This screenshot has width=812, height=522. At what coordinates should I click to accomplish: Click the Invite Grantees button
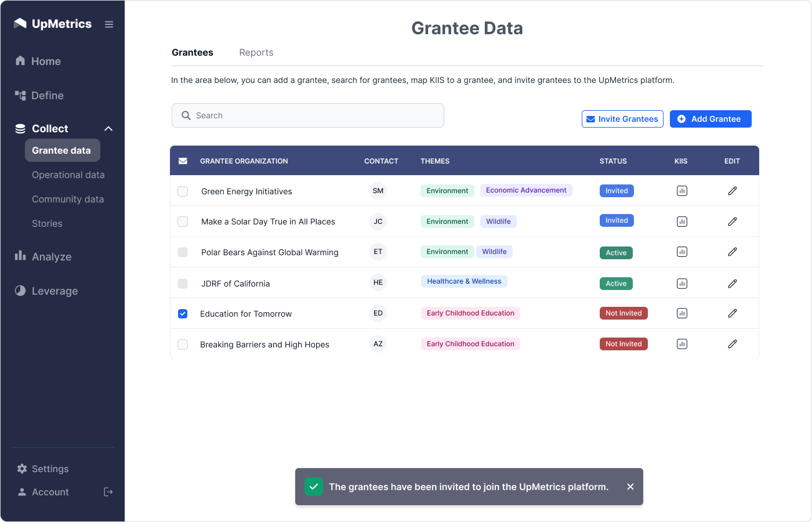(x=622, y=119)
